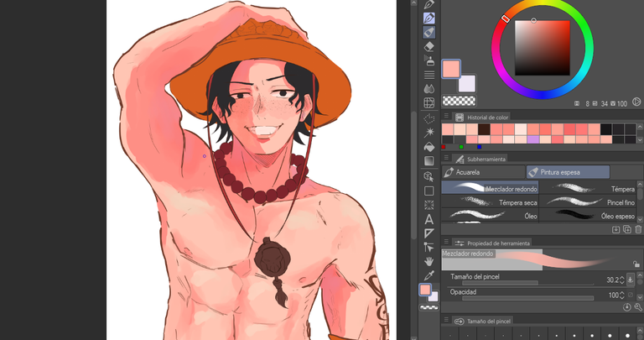This screenshot has width=644, height=340.
Task: Toggle the lock icon on brush preview
Action: pos(636,264)
